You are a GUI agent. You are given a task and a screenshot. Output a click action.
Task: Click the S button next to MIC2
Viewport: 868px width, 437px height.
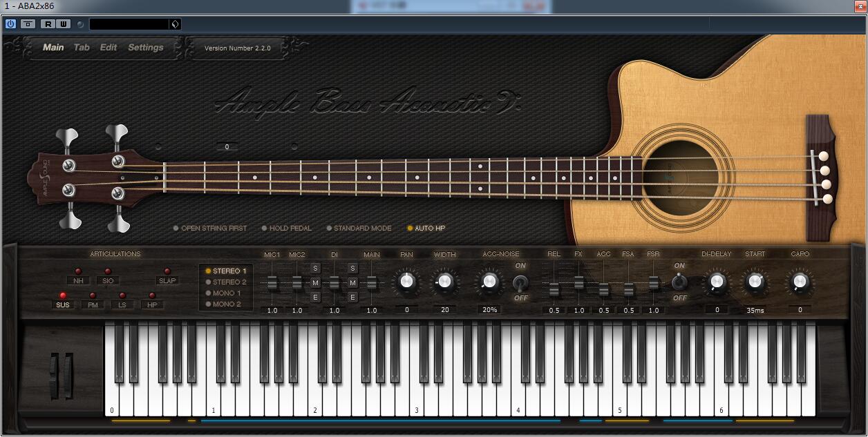coord(315,269)
